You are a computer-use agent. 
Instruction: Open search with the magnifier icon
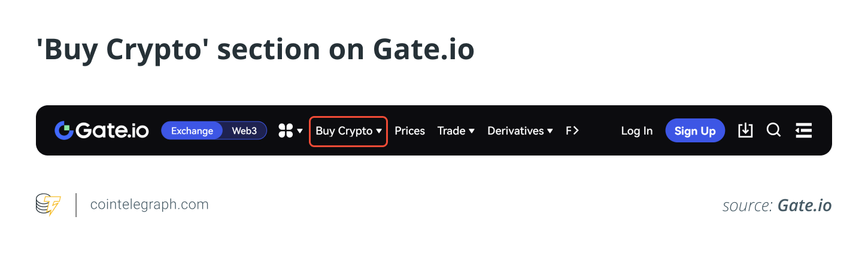(774, 130)
